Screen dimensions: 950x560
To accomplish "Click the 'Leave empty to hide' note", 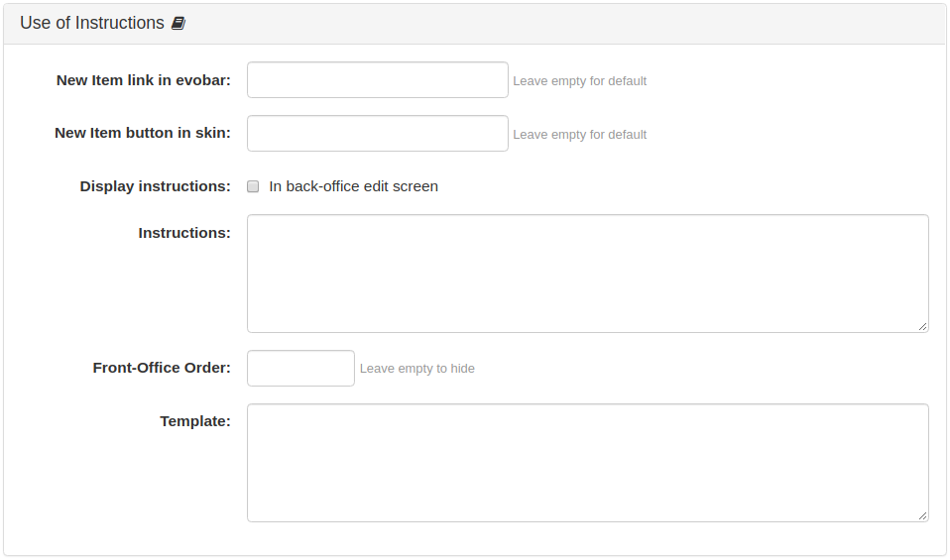I will pos(416,368).
